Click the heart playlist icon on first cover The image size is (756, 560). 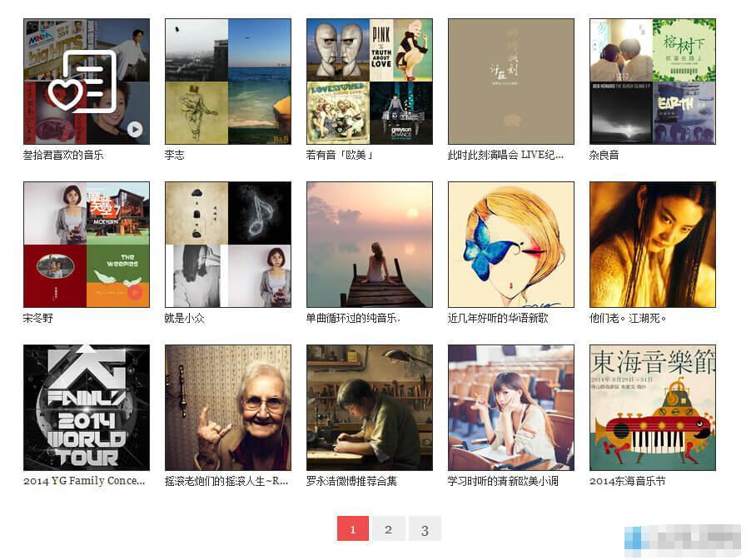tap(82, 82)
